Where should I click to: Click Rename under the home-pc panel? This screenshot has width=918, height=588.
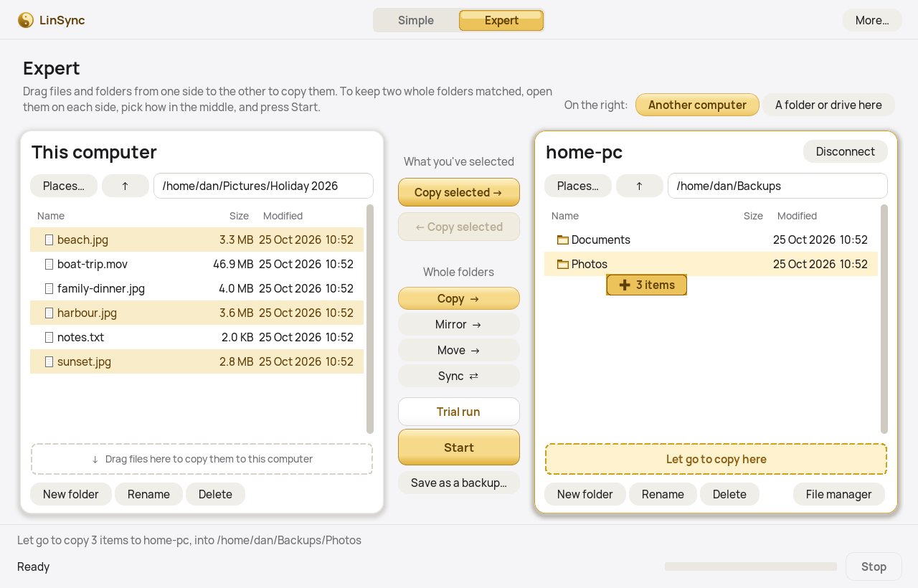[663, 494]
